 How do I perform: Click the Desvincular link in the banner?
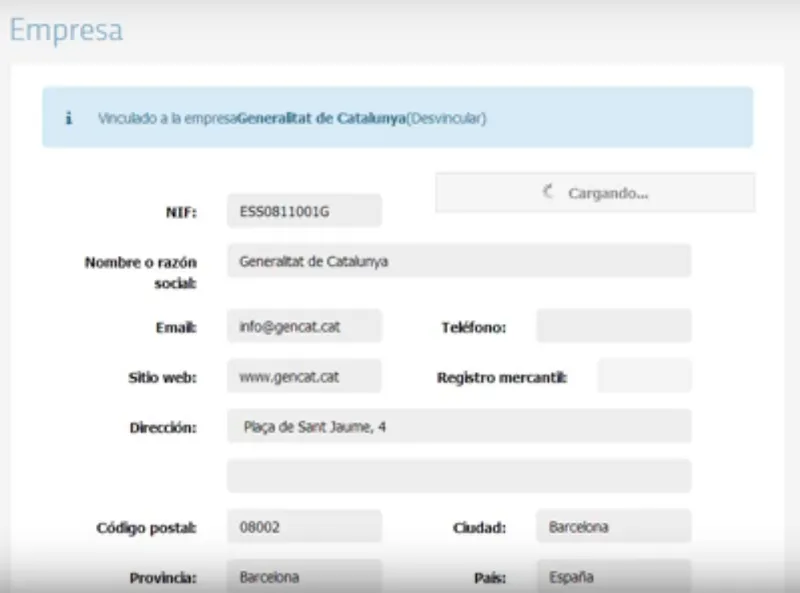(x=446, y=118)
